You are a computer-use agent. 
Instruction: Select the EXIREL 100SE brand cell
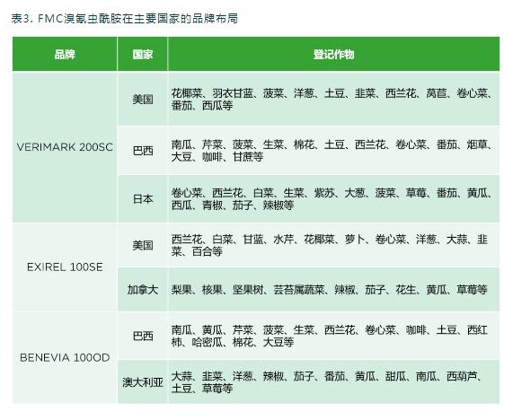click(x=65, y=267)
